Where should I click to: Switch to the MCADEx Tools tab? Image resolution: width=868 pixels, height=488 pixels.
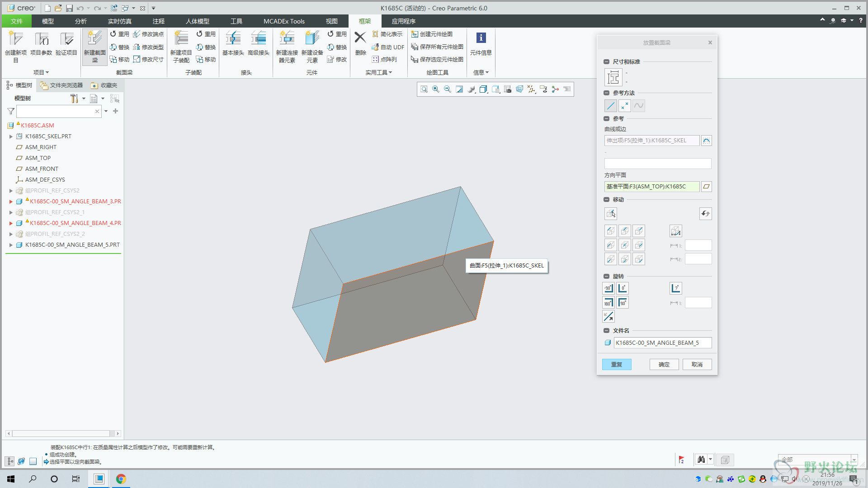(284, 21)
